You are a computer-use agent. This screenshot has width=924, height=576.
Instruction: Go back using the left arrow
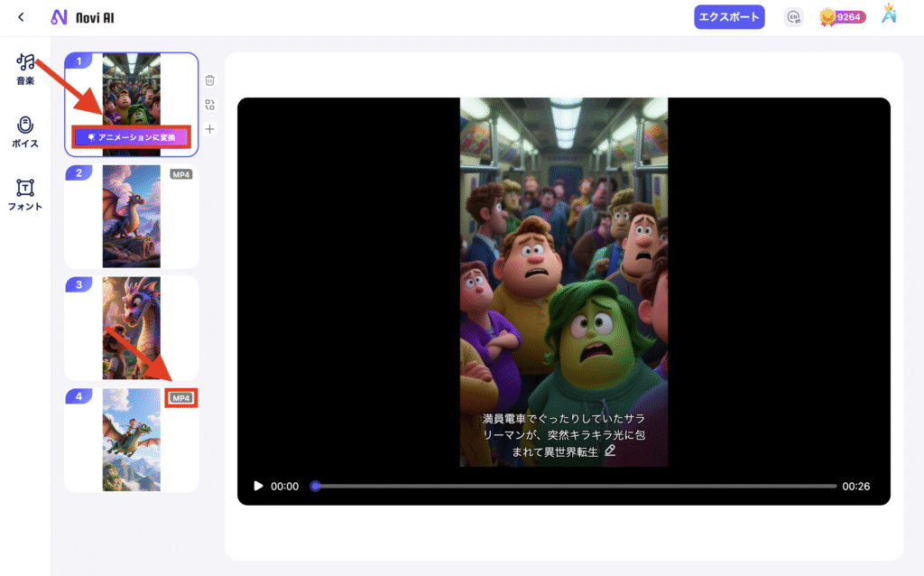(21, 17)
